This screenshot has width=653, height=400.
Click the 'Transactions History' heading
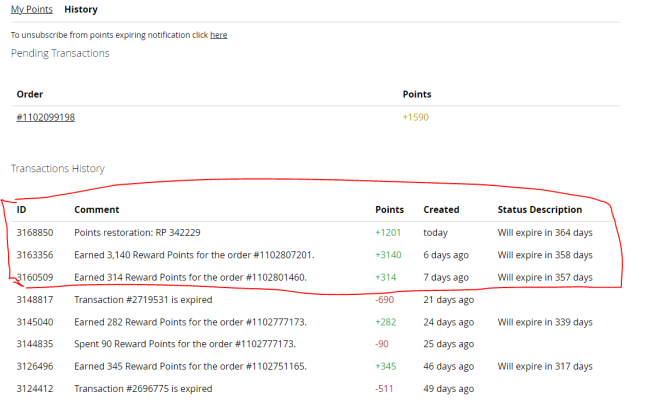58,168
